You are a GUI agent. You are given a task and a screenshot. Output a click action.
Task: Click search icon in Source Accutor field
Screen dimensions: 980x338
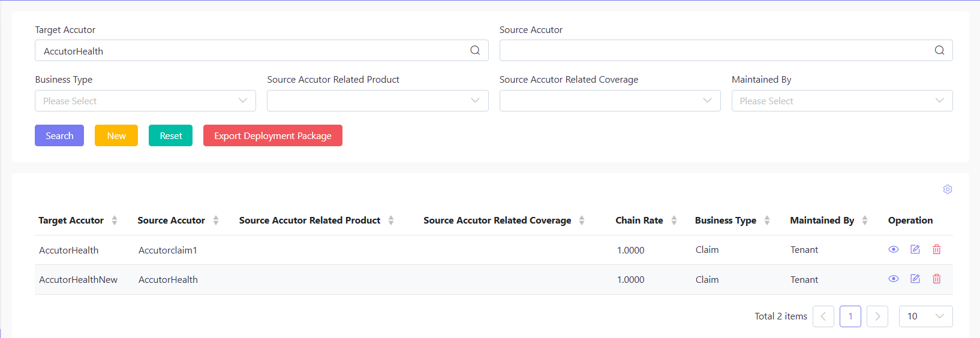[x=939, y=50]
